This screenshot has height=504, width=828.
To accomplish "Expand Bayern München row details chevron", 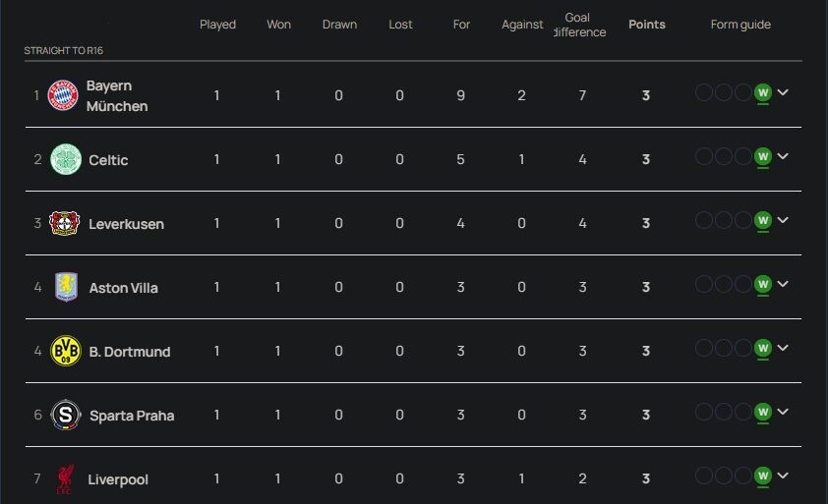I will click(x=783, y=93).
